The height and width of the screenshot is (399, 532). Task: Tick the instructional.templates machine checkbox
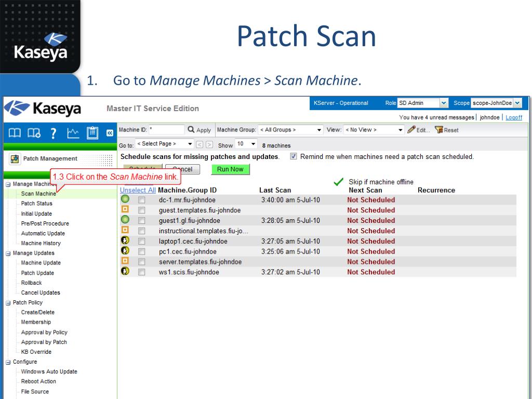[141, 231]
